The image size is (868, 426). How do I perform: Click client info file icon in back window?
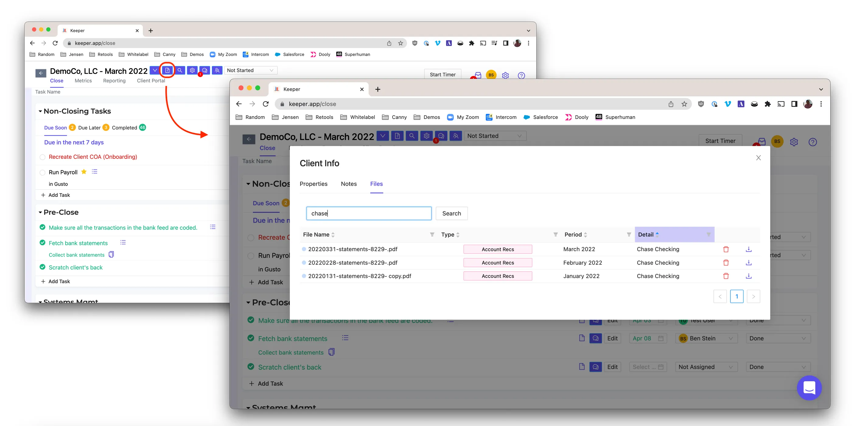tap(167, 70)
